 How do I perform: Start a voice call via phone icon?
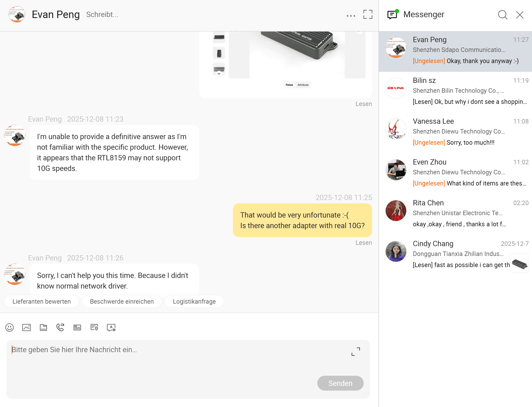click(x=60, y=328)
